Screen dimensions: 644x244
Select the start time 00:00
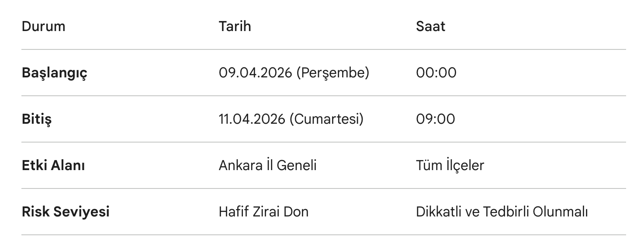[x=436, y=73]
